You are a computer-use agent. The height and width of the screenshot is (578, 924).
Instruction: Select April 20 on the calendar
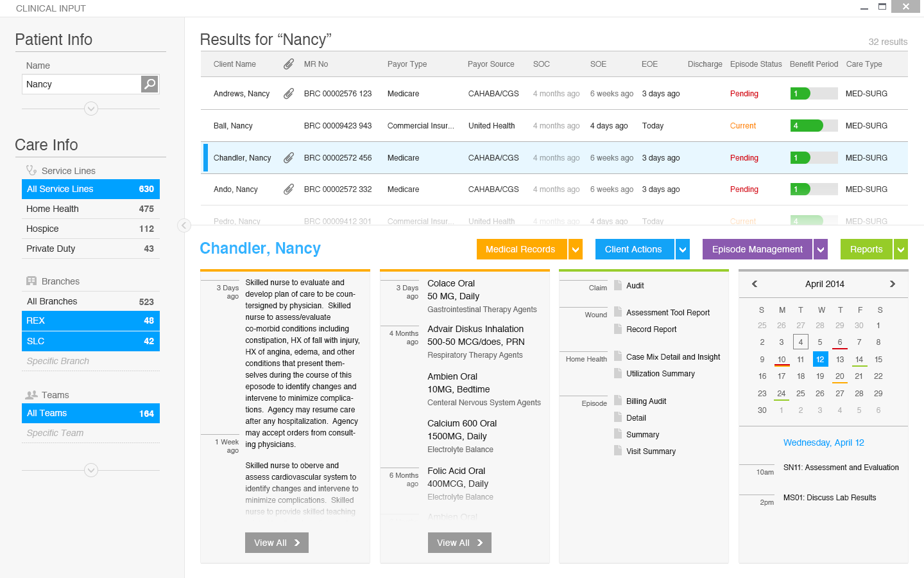point(839,376)
